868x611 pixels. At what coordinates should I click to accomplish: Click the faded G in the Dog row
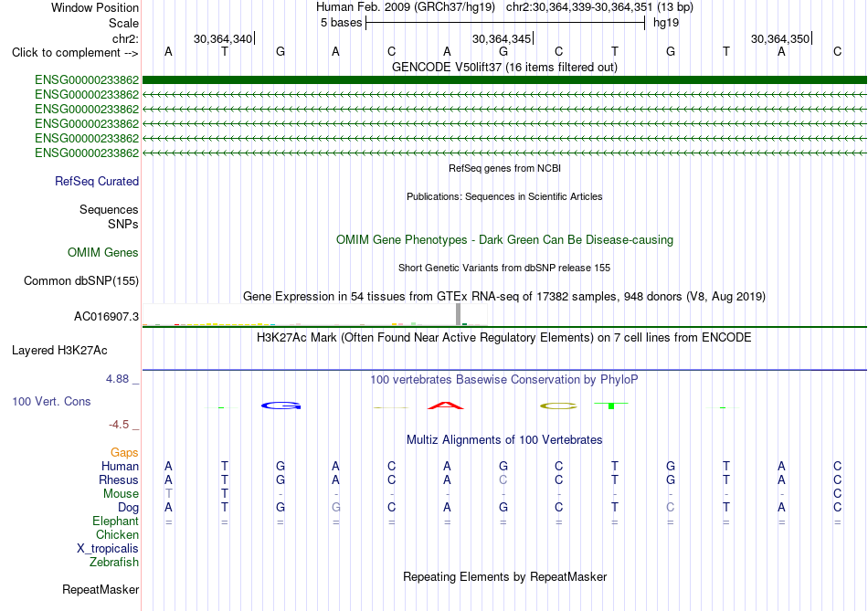(335, 508)
